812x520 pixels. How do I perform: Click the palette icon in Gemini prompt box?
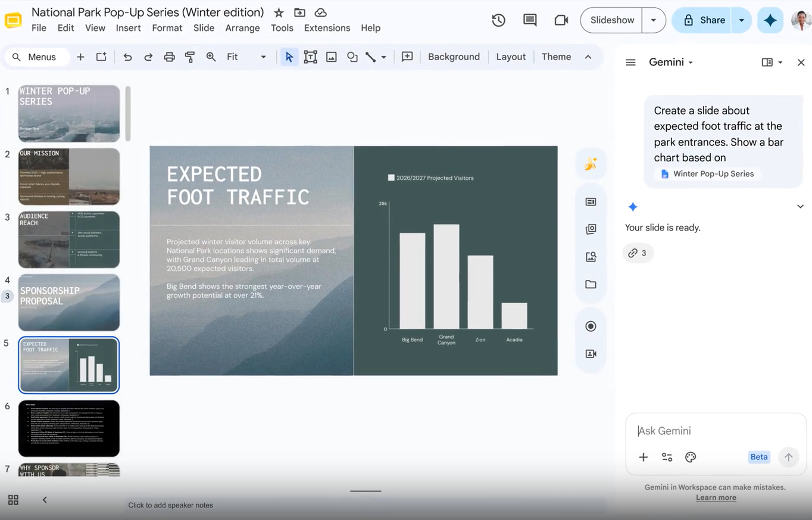coord(691,457)
